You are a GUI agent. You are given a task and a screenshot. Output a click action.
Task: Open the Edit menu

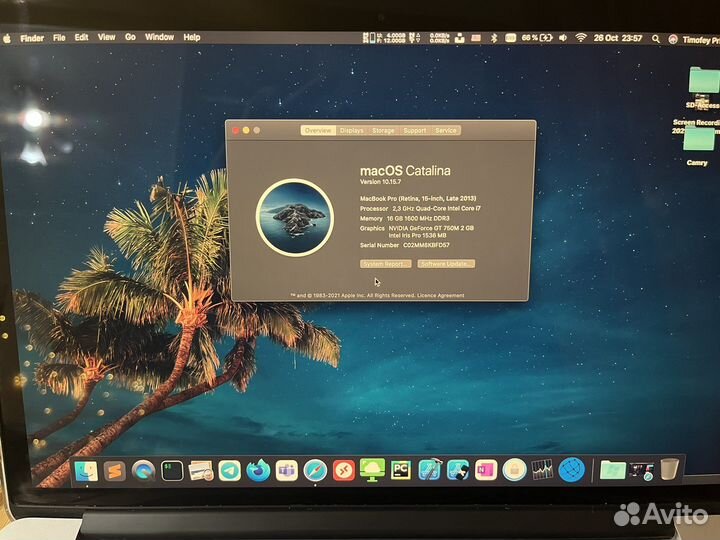click(x=81, y=37)
